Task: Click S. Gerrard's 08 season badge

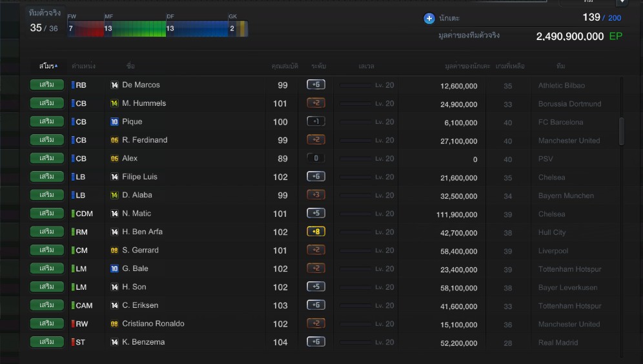Action: tap(114, 250)
